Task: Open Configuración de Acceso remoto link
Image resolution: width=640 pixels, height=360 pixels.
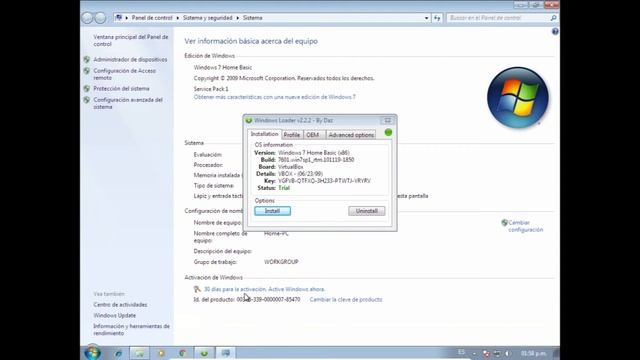Action: (124, 74)
